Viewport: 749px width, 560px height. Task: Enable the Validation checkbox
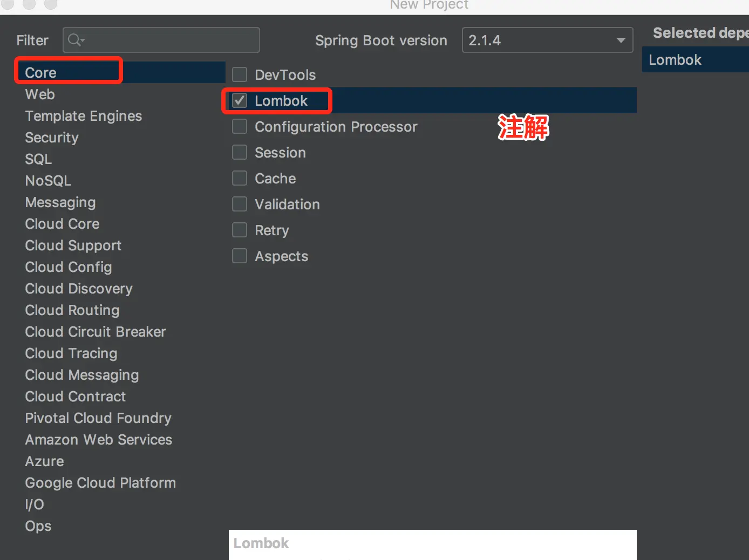tap(240, 204)
